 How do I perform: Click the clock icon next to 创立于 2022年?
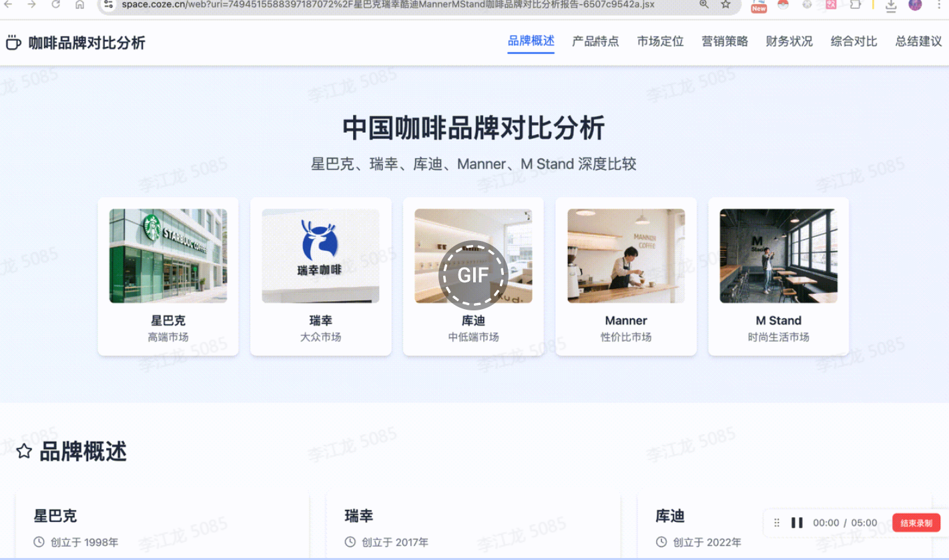tap(661, 542)
